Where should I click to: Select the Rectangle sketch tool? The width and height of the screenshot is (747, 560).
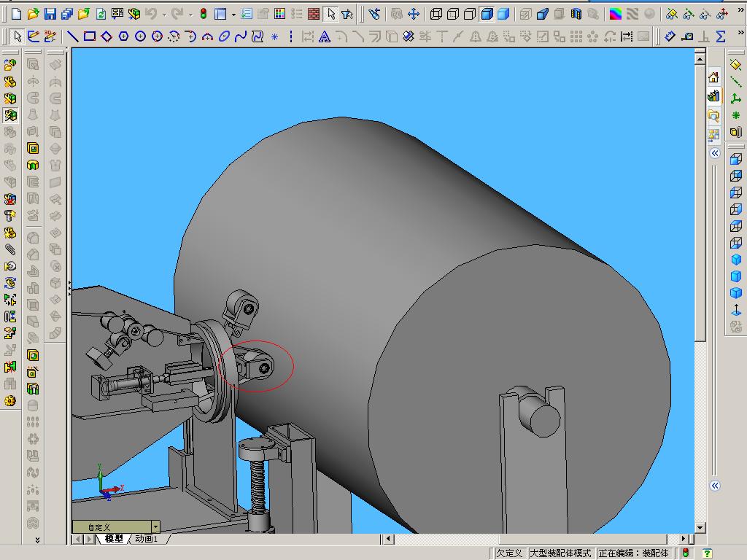point(90,36)
